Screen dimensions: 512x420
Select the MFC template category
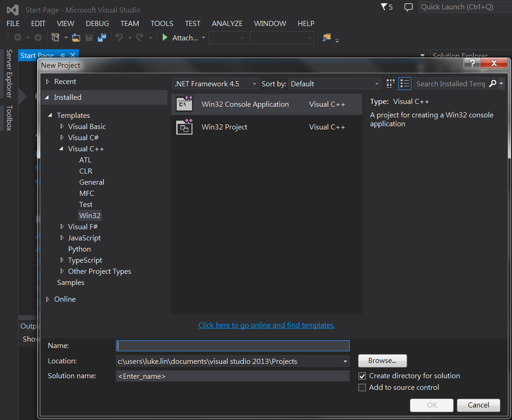pyautogui.click(x=87, y=193)
